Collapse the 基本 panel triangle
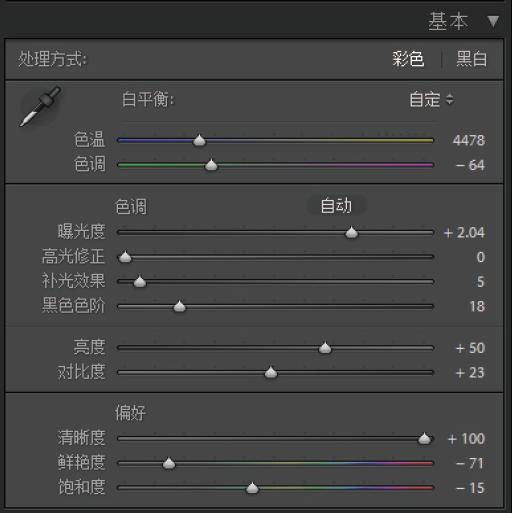Viewport: 512px width, 513px height. coord(493,21)
